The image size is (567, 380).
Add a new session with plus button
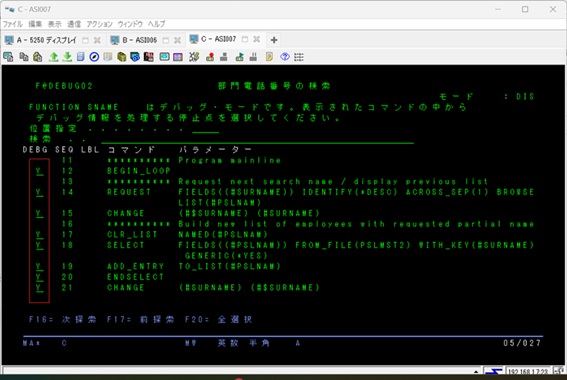point(274,40)
